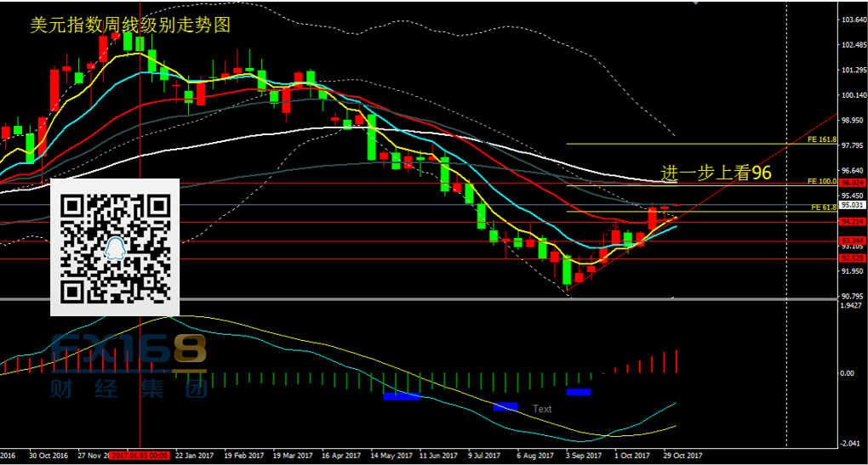Click the QR code image
This screenshot has height=465, width=868.
coord(115,247)
